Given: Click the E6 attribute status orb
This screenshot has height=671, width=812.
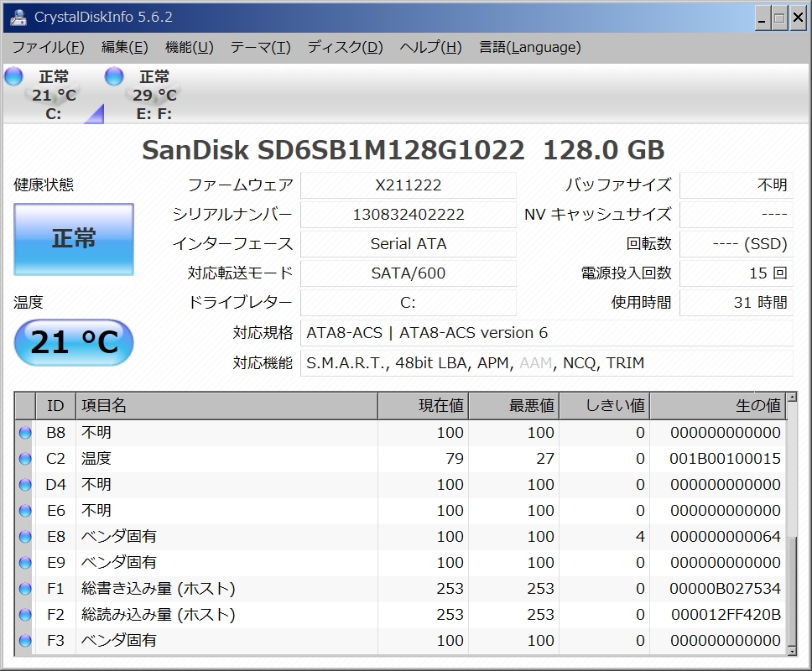Looking at the screenshot, I should [25, 511].
